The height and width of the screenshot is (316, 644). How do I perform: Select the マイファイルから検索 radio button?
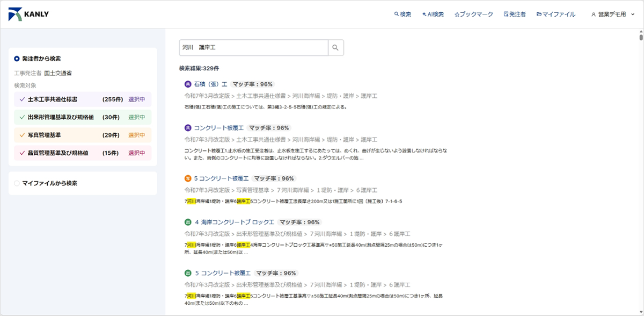pos(17,183)
